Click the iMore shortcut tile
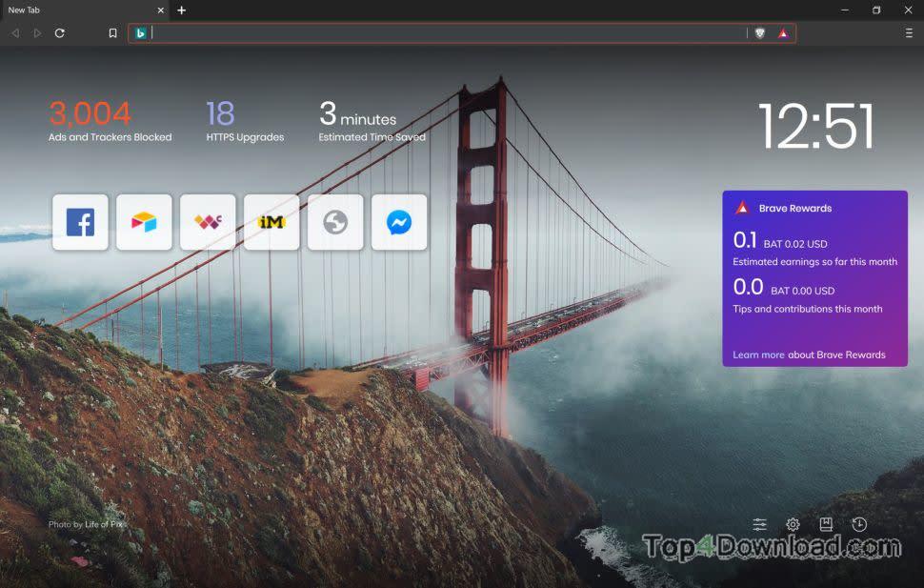The width and height of the screenshot is (924, 588). pos(271,221)
